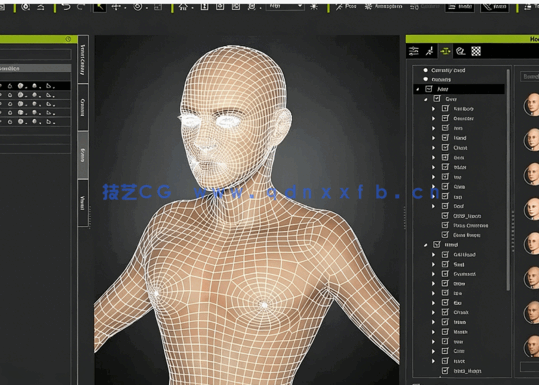Undo the last action in toolbar
Screen dimensions: 539x385
pos(66,6)
